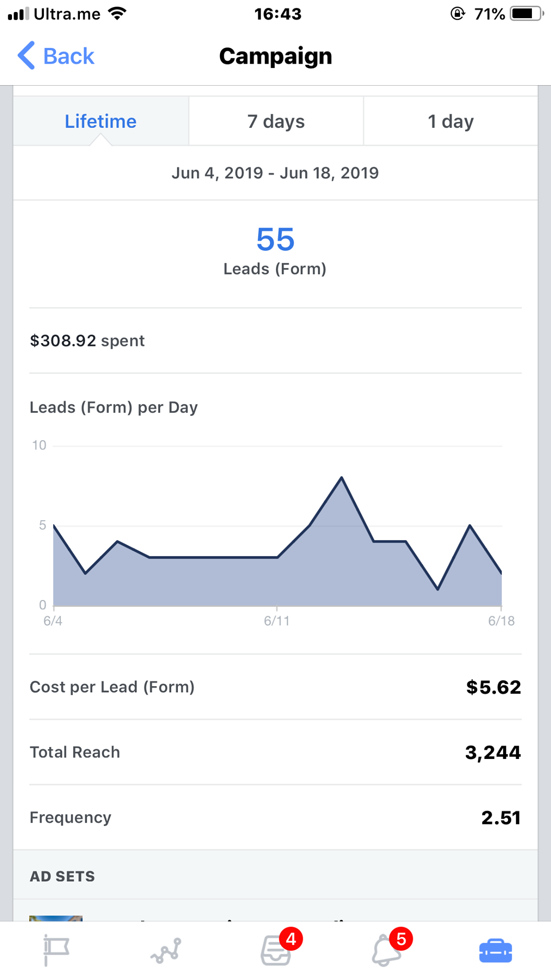Switch to the Lifetime tab
The width and height of the screenshot is (551, 980).
(x=100, y=122)
